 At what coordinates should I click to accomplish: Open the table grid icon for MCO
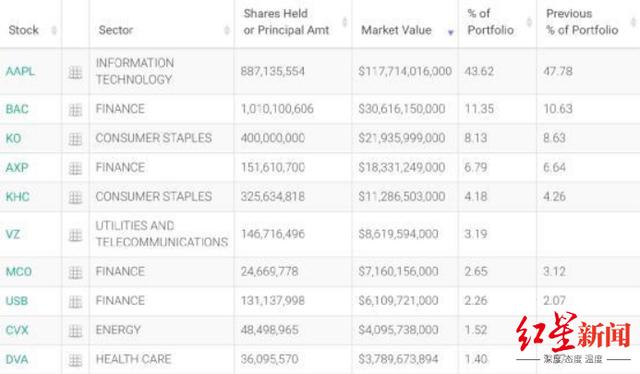[x=75, y=272]
